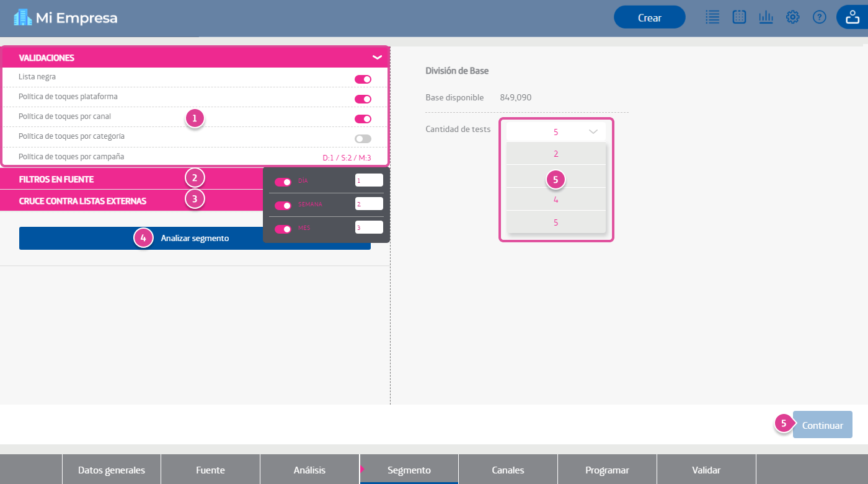Image resolution: width=868 pixels, height=484 pixels.
Task: Click the Cantidad de tests label
Action: 458,129
